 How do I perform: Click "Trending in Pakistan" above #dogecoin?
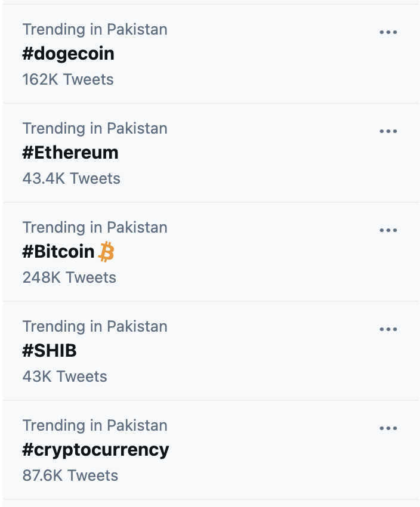pyautogui.click(x=95, y=29)
